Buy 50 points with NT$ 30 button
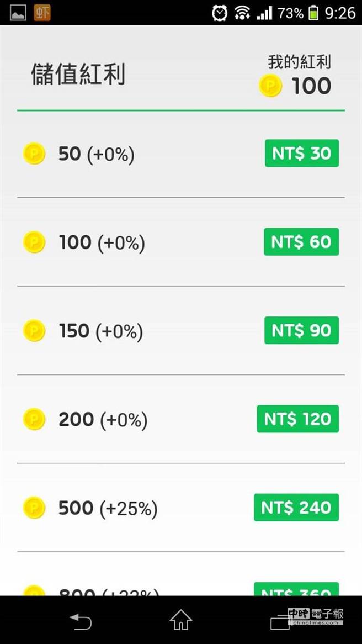The height and width of the screenshot is (644, 362). coord(301,154)
